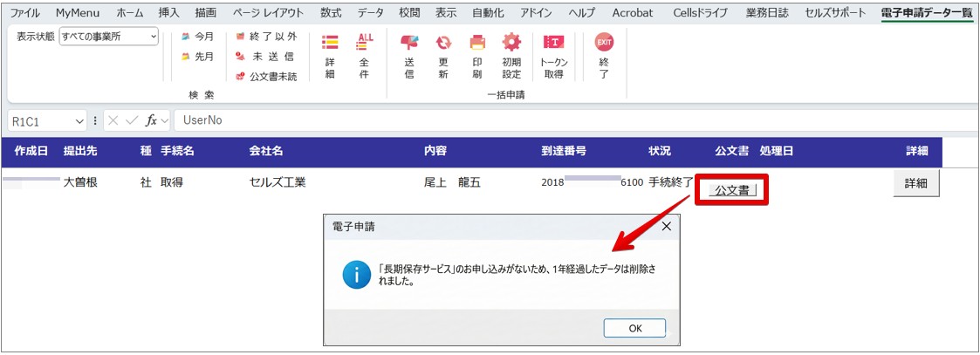Click the fx insert function icon
980x355 pixels.
(151, 120)
